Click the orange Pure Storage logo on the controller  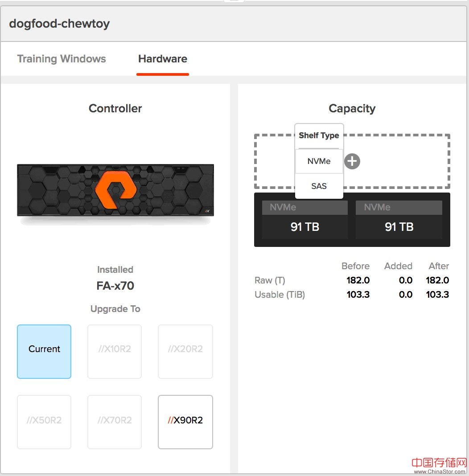coord(115,189)
